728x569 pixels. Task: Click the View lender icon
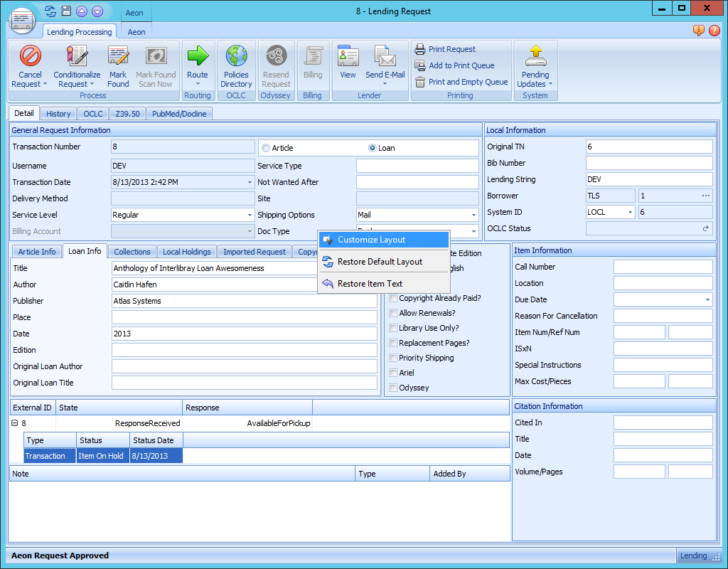pyautogui.click(x=348, y=57)
